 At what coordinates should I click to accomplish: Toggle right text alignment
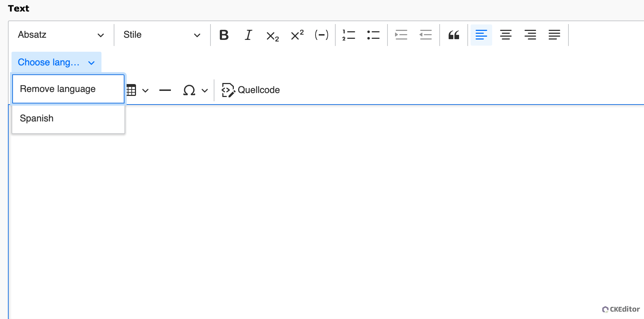tap(530, 35)
